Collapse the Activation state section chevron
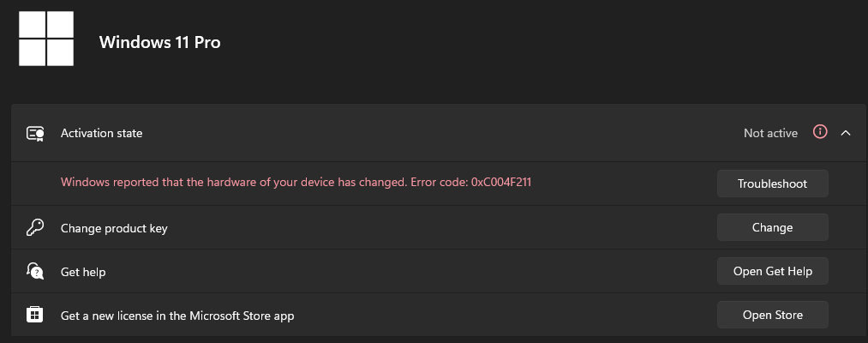The image size is (868, 343). click(846, 133)
